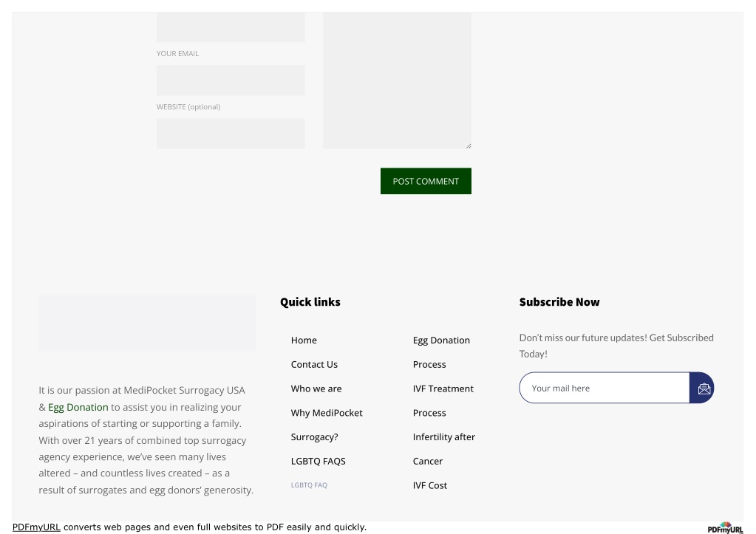Click the Quick links heading
This screenshot has width=756, height=534.
(310, 302)
